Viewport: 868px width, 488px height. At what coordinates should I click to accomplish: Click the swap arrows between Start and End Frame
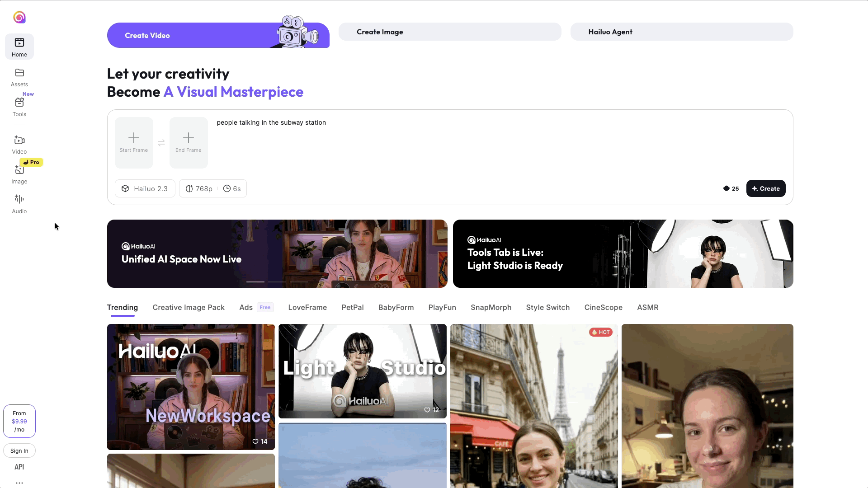(x=161, y=143)
